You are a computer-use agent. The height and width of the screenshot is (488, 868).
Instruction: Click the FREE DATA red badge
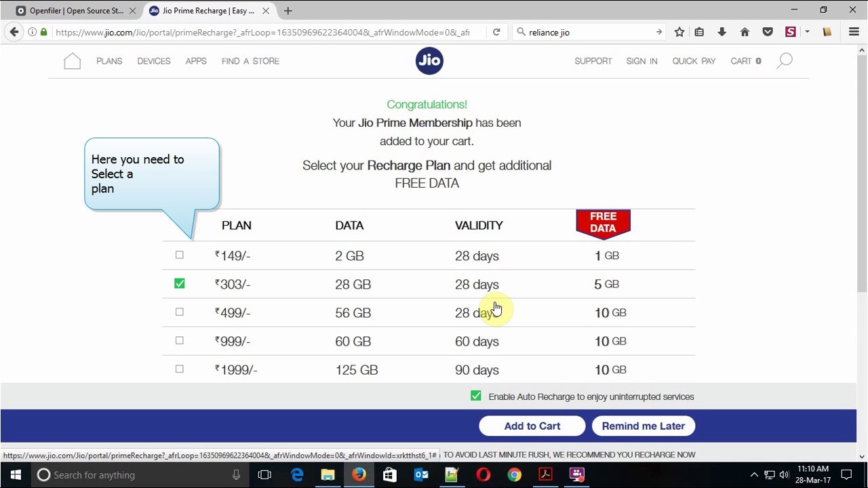(x=603, y=224)
